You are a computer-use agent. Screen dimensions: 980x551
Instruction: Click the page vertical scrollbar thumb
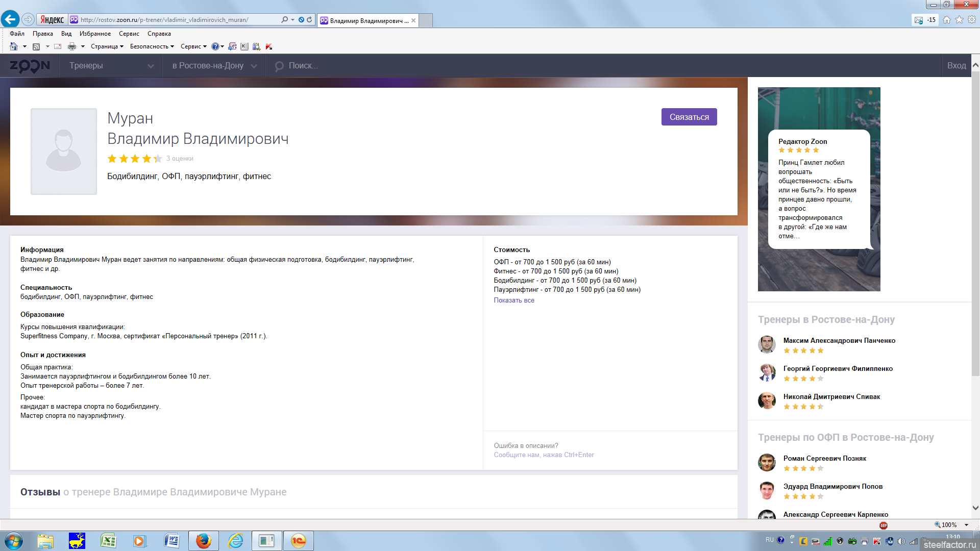point(975,224)
